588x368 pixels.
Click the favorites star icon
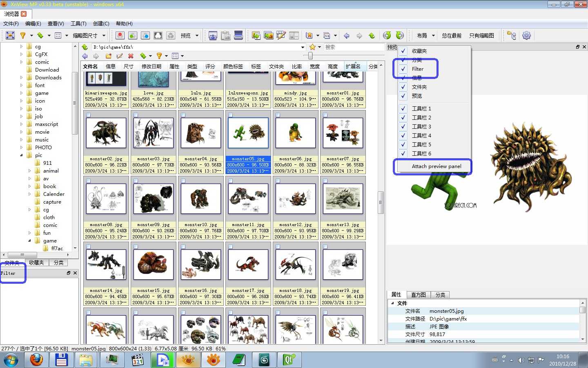(312, 47)
